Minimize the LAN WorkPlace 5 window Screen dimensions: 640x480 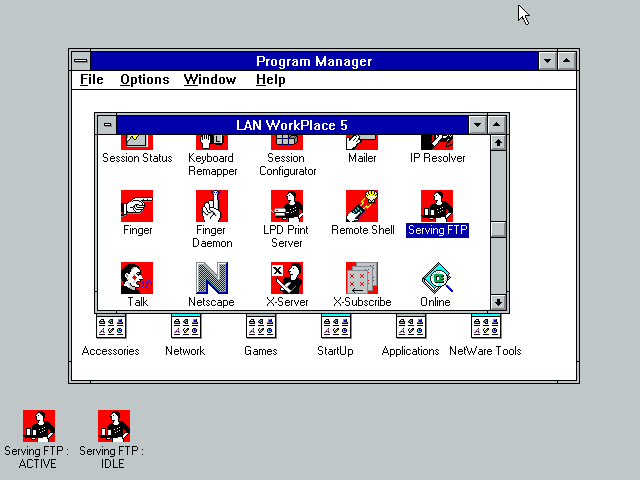coord(477,125)
